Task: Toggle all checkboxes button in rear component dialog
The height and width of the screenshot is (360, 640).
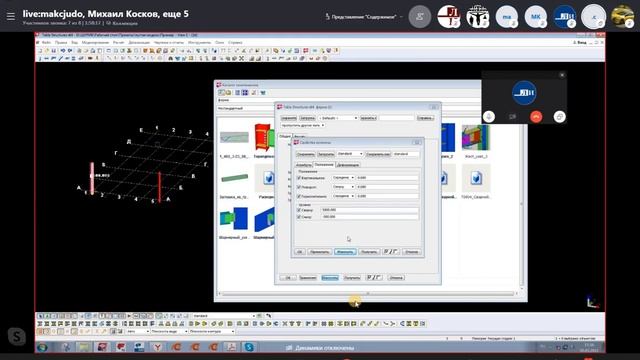Action: (x=374, y=278)
